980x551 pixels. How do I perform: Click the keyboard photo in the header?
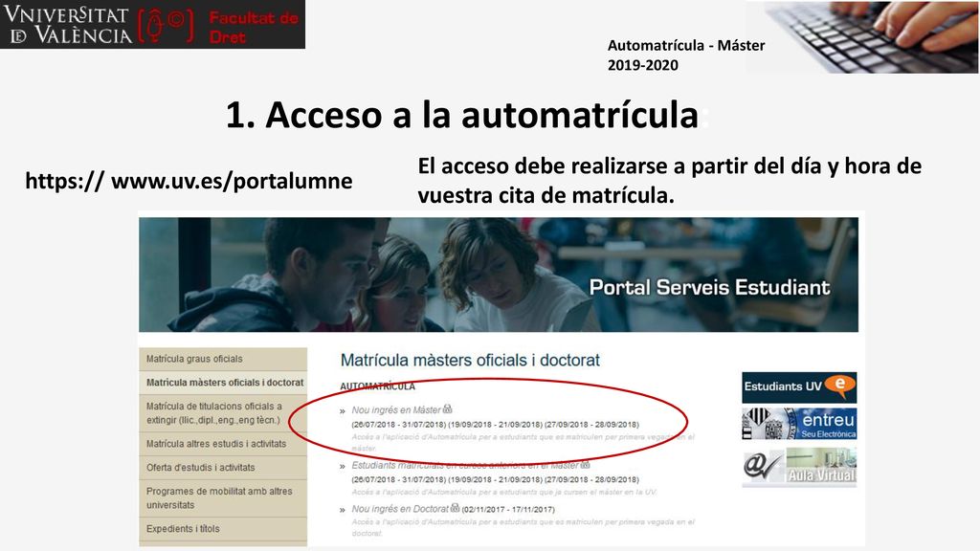point(871,36)
